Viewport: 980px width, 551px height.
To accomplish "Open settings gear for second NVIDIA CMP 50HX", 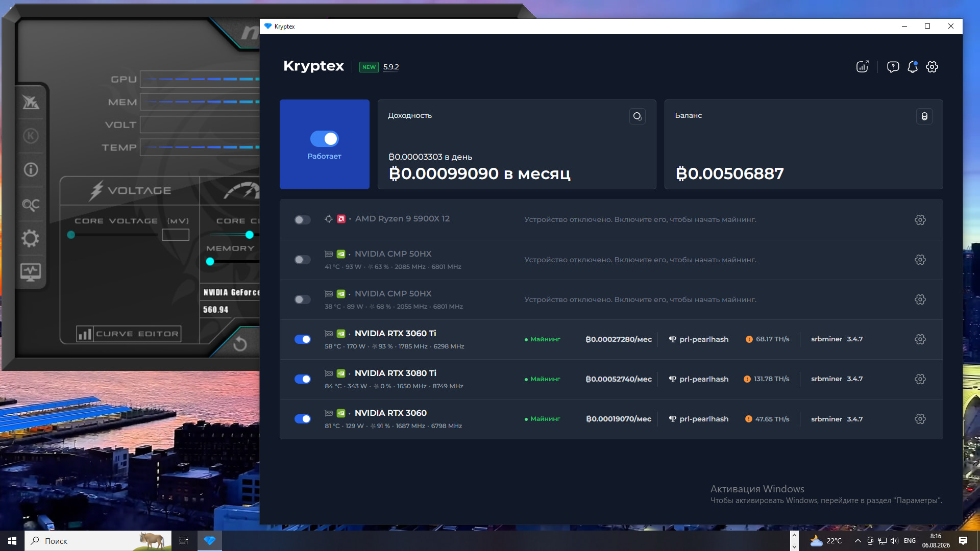I will (920, 299).
